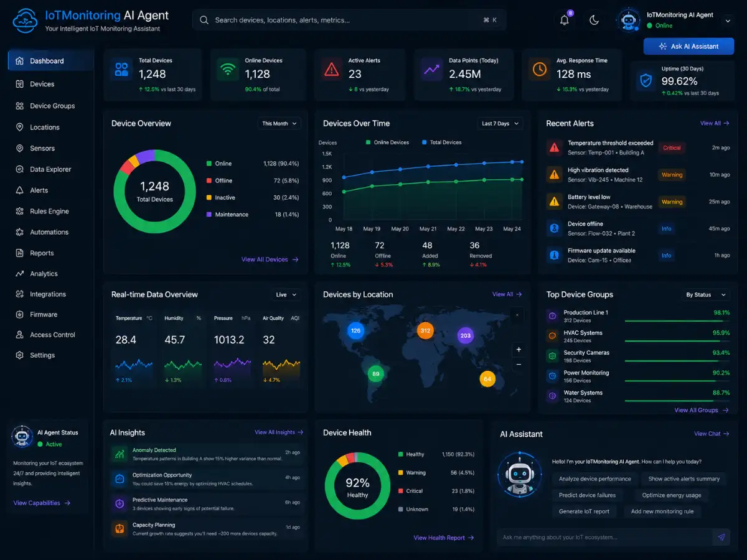Click View Capabilities link
The height and width of the screenshot is (560, 747).
(x=42, y=503)
